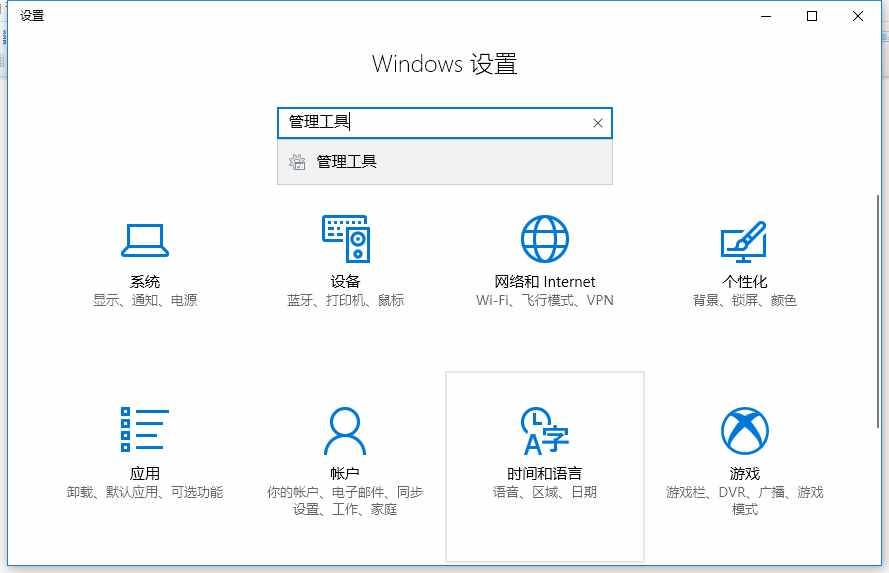889x573 pixels.
Task: Click the 语音、区域、日期 description
Action: [x=544, y=492]
